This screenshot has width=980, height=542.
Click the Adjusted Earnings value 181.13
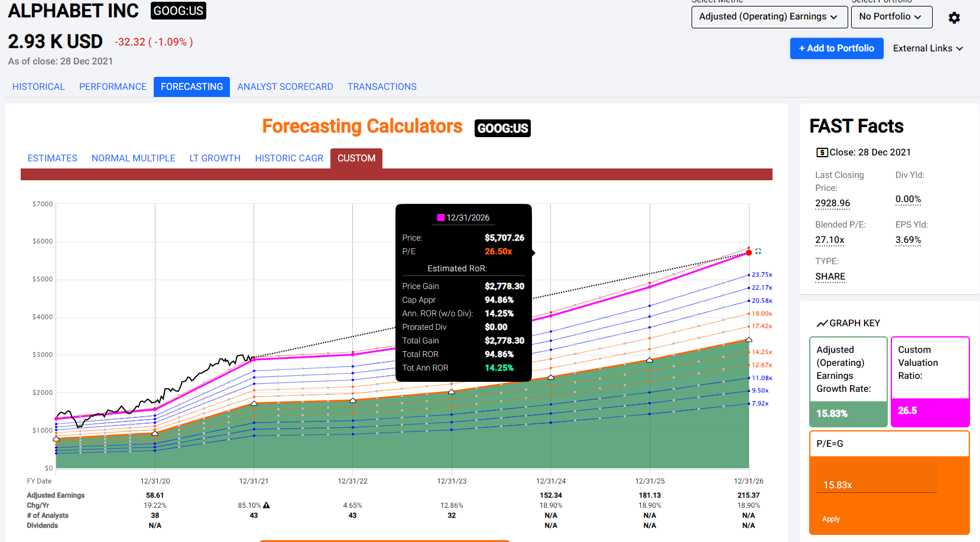click(650, 495)
